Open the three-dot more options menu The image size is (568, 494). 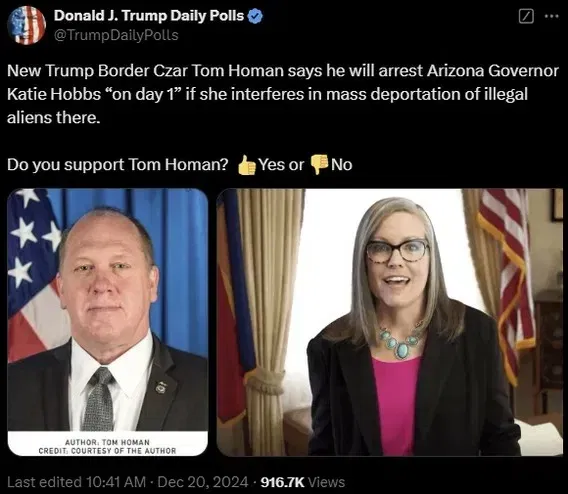(x=552, y=16)
